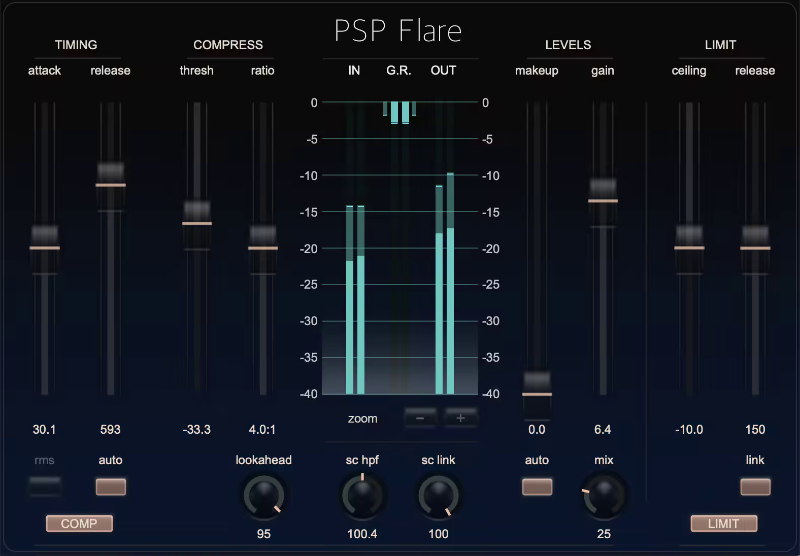Click the sc link value 100
The image size is (800, 556).
(438, 534)
